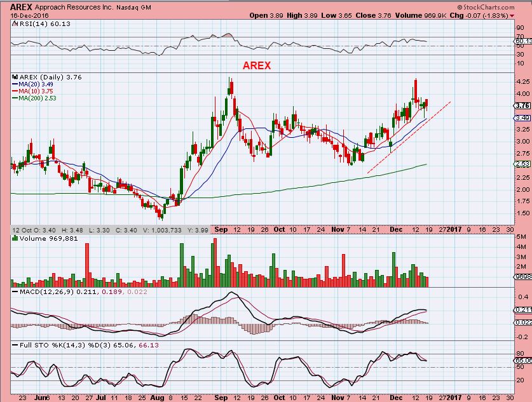Click the AREX ticker symbol in header
Screen dimensions: 532x402
click(x=22, y=7)
